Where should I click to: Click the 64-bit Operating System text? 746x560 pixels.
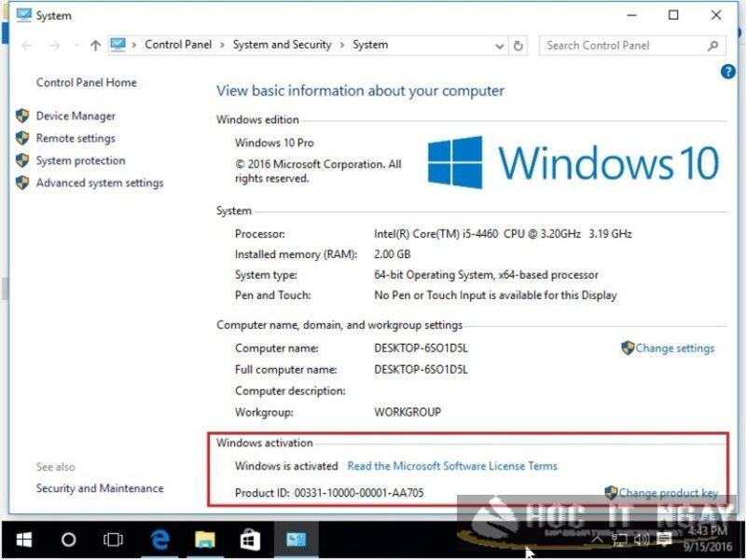coord(486,275)
